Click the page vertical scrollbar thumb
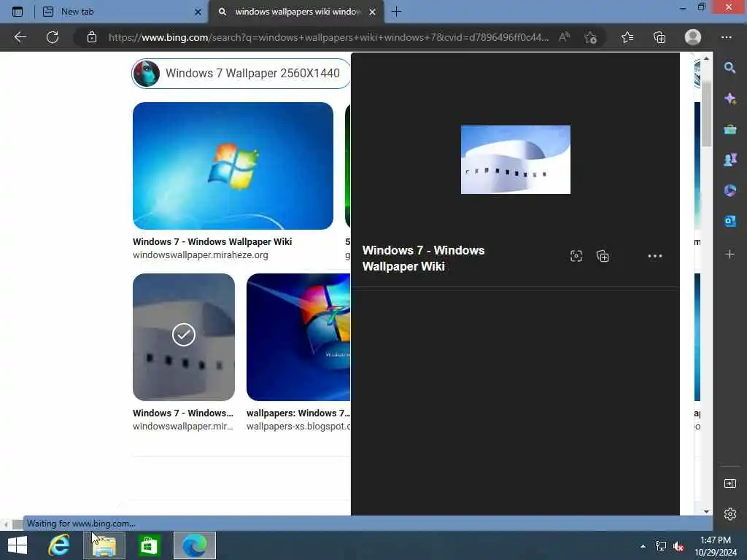 pyautogui.click(x=706, y=114)
